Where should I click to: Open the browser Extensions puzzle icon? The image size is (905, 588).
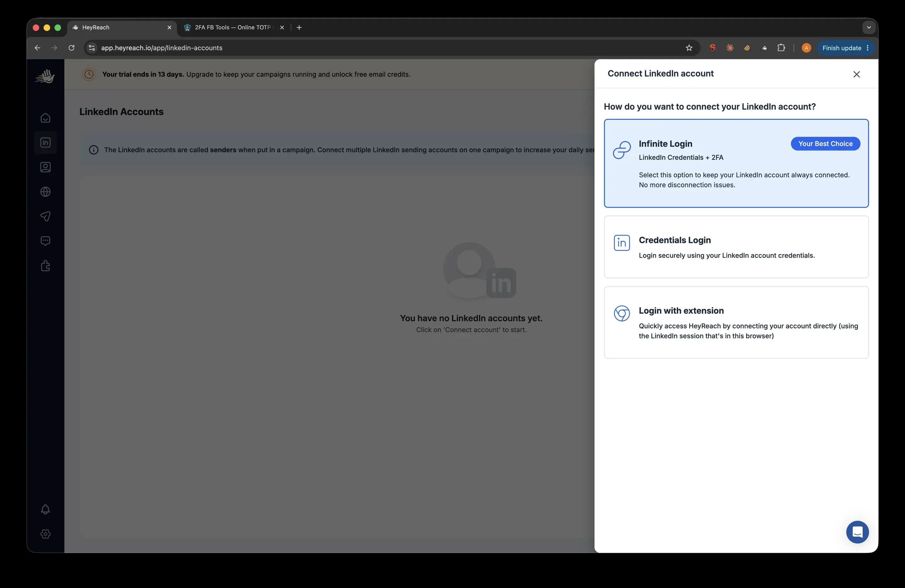(781, 48)
